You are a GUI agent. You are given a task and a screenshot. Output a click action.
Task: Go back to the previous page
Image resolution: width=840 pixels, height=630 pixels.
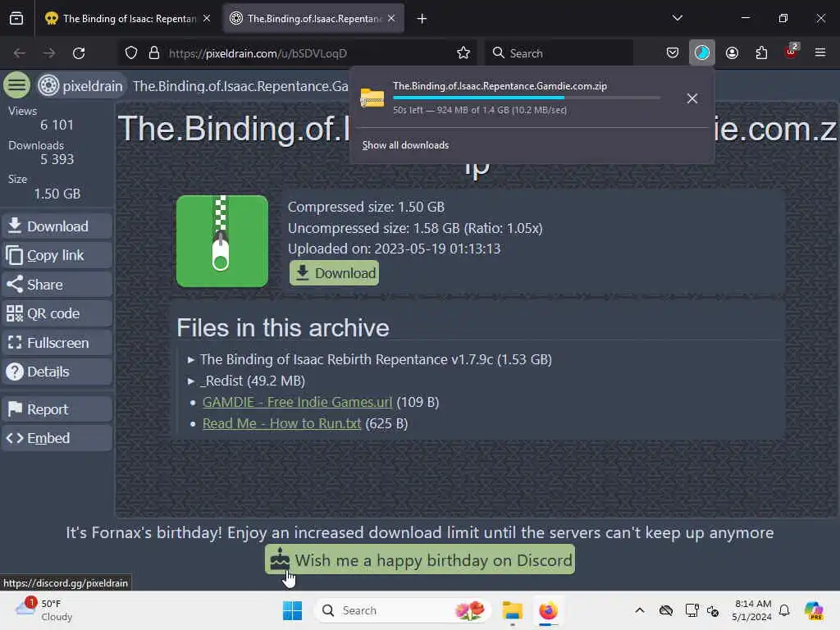[20, 53]
